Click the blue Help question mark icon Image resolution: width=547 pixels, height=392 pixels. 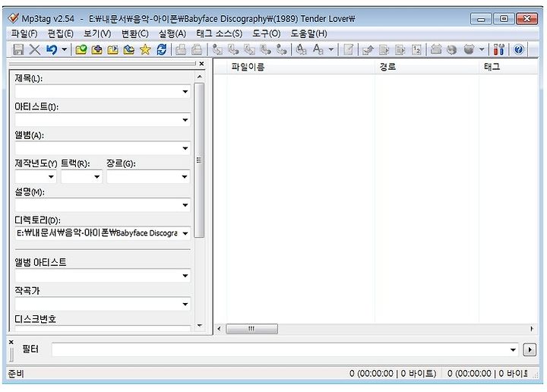pos(519,49)
